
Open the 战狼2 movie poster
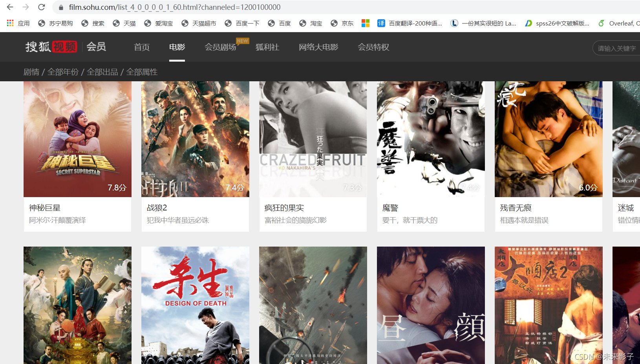[x=195, y=139]
